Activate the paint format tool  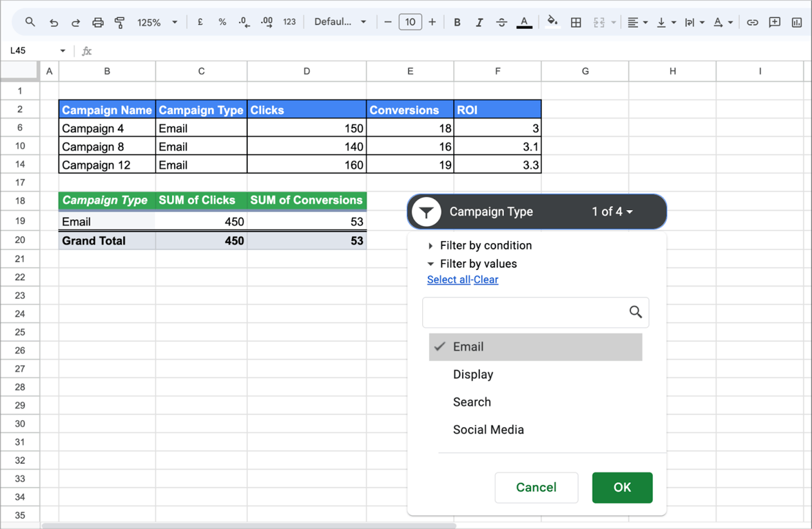[120, 22]
